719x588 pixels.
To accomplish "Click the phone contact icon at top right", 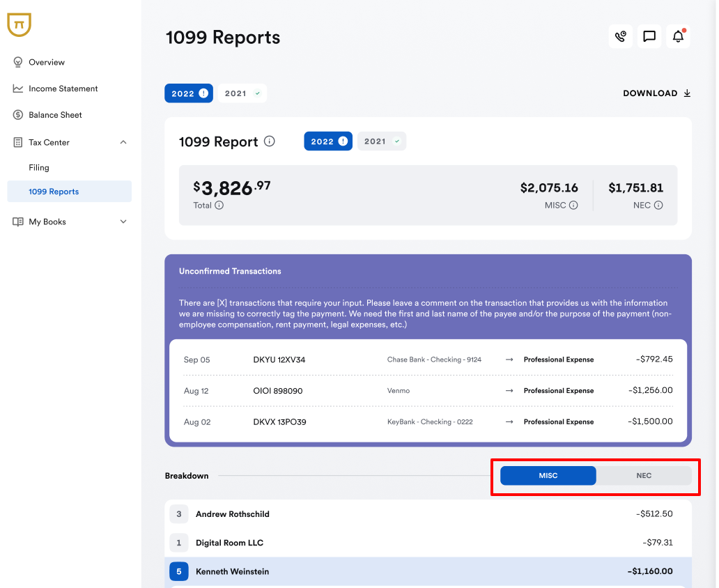I will [x=621, y=36].
